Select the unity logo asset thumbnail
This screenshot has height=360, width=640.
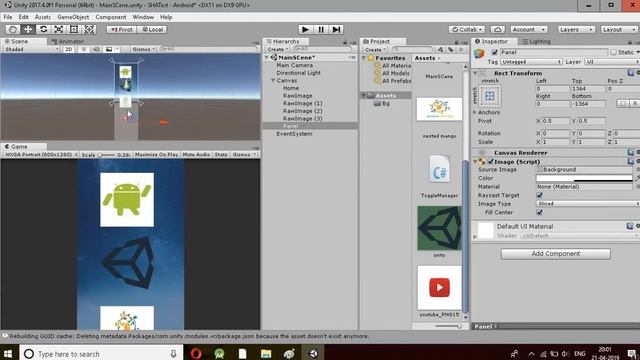[439, 228]
